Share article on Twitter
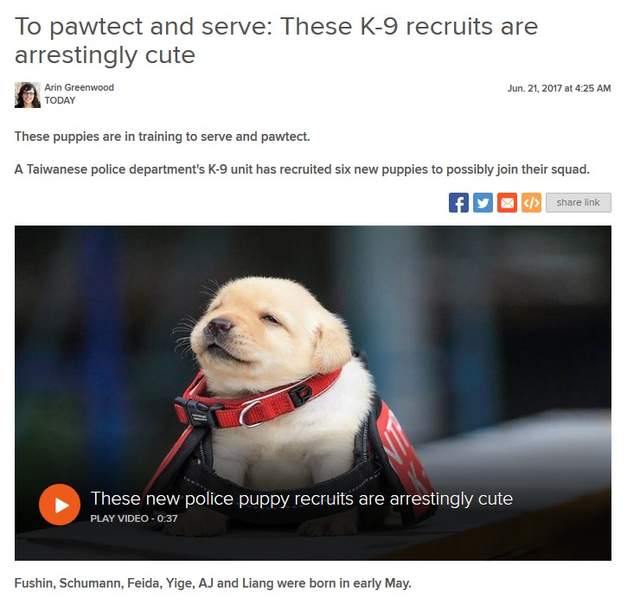 [483, 203]
